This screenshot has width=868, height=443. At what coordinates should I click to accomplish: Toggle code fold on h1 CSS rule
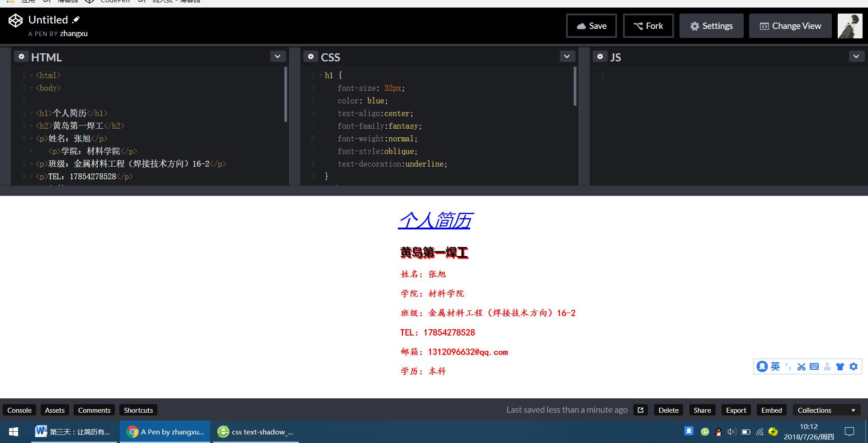(321, 75)
